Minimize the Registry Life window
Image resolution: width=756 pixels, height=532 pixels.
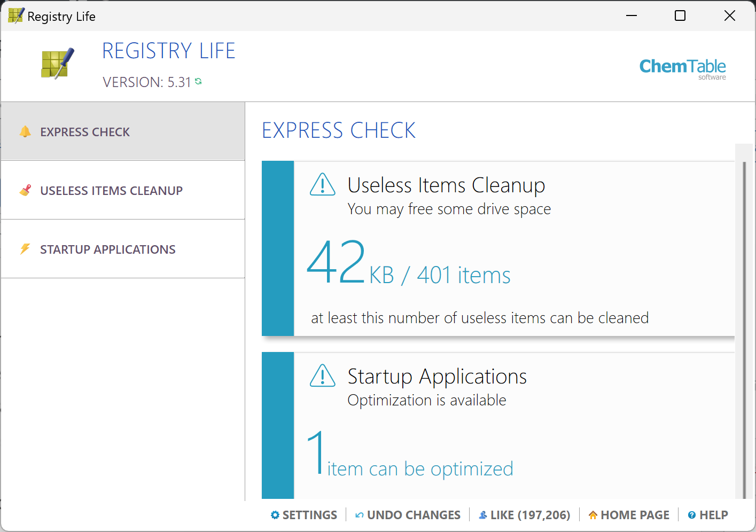tap(632, 16)
